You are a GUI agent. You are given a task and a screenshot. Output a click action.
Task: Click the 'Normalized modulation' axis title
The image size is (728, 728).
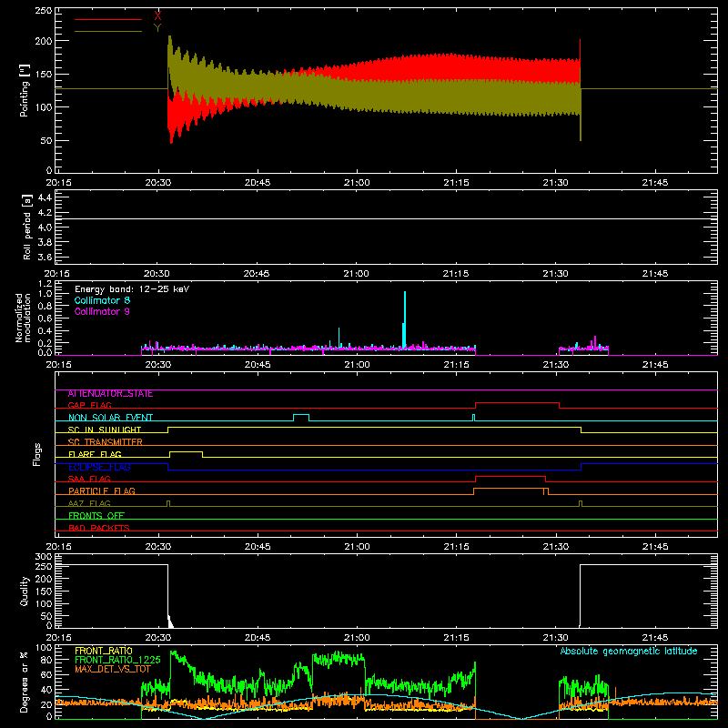[23, 318]
